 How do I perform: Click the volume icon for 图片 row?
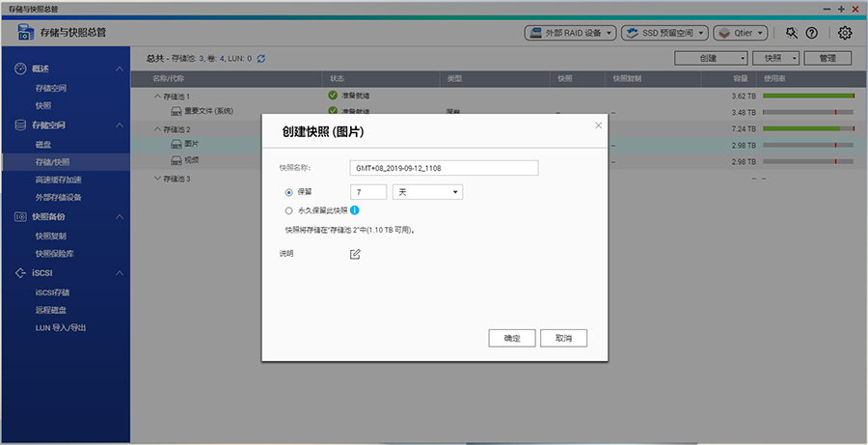pos(176,144)
